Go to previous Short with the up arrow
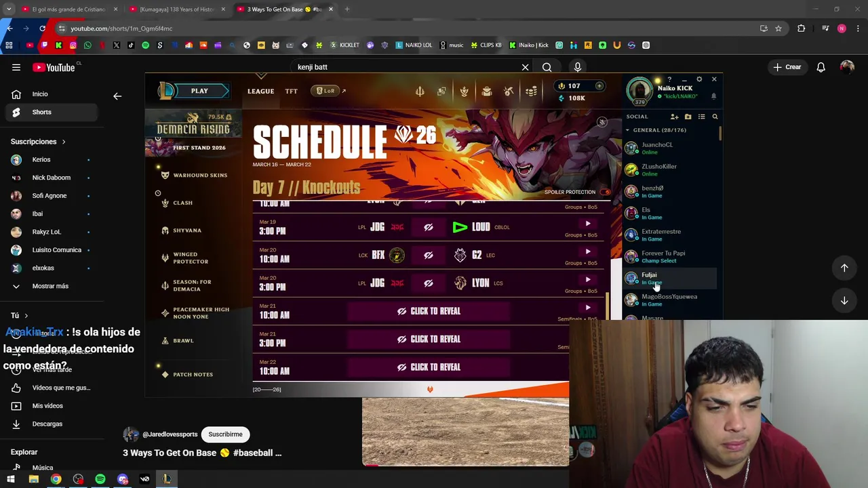 tap(844, 268)
